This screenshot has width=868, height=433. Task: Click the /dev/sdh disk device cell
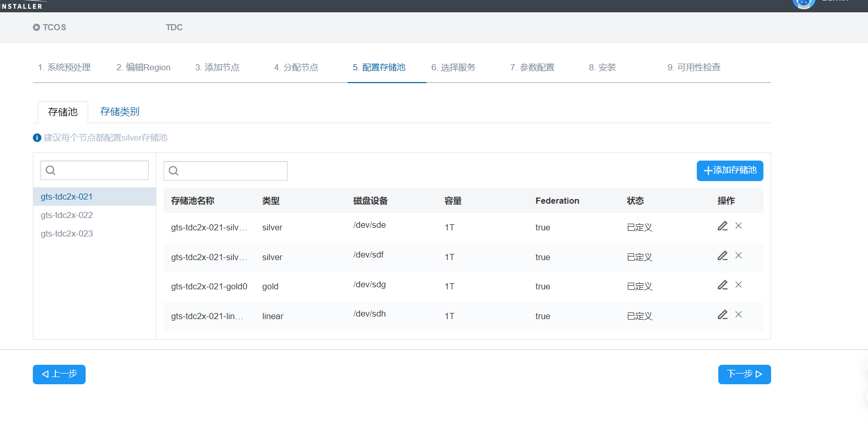tap(370, 313)
